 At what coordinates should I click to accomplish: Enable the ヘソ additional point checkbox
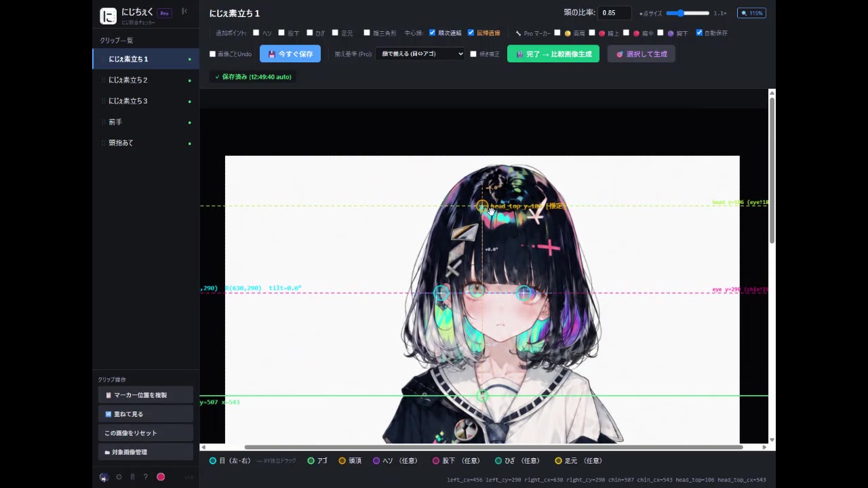tap(256, 33)
